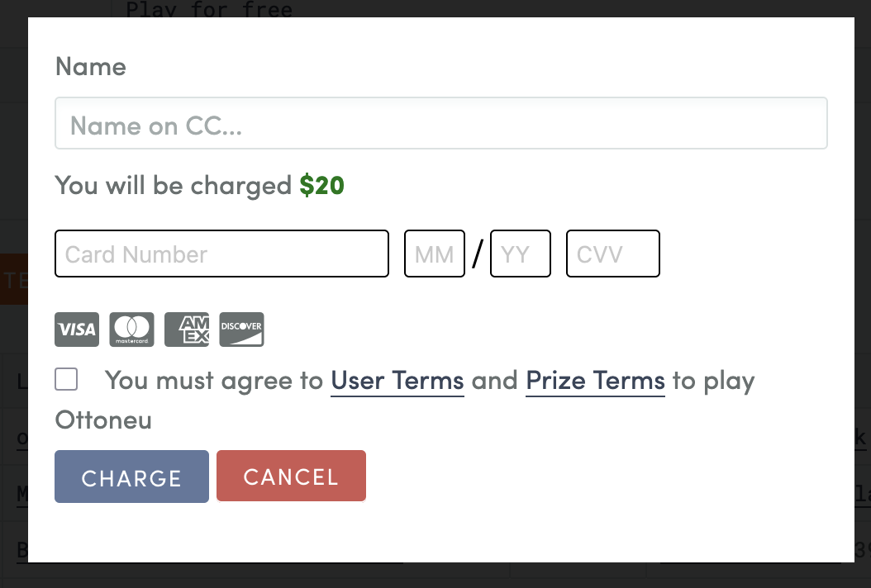Open the Prize Terms link
Screen dimensions: 871x588
[x=595, y=381]
